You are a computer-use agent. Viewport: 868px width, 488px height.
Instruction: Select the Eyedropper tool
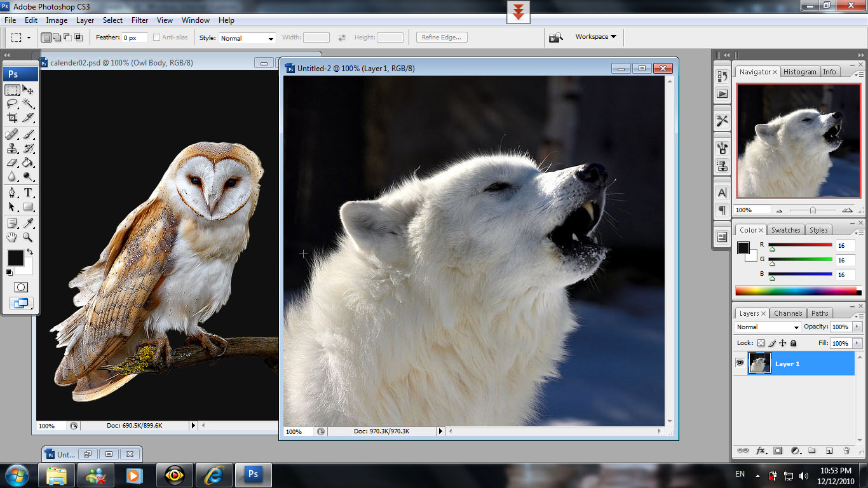point(29,223)
